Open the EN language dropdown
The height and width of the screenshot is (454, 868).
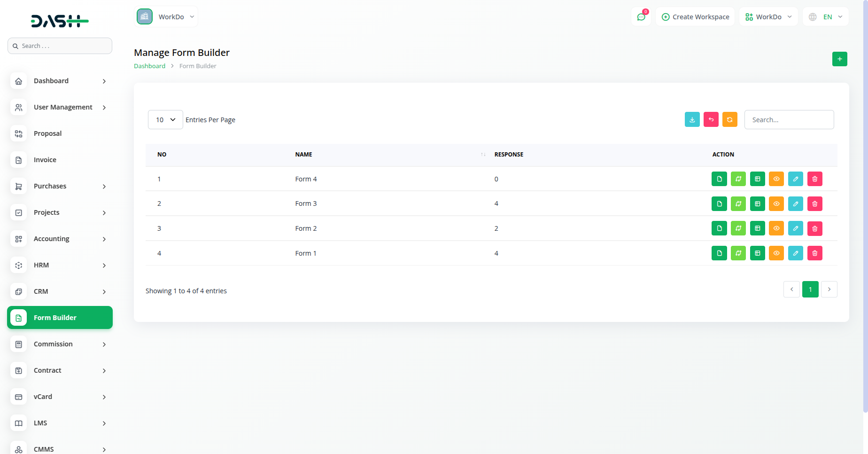[826, 17]
